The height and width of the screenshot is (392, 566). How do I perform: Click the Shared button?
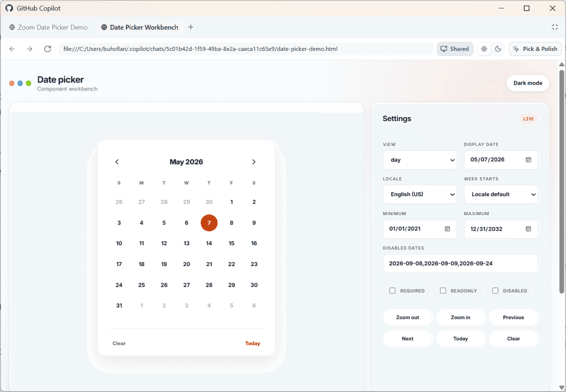tap(455, 49)
